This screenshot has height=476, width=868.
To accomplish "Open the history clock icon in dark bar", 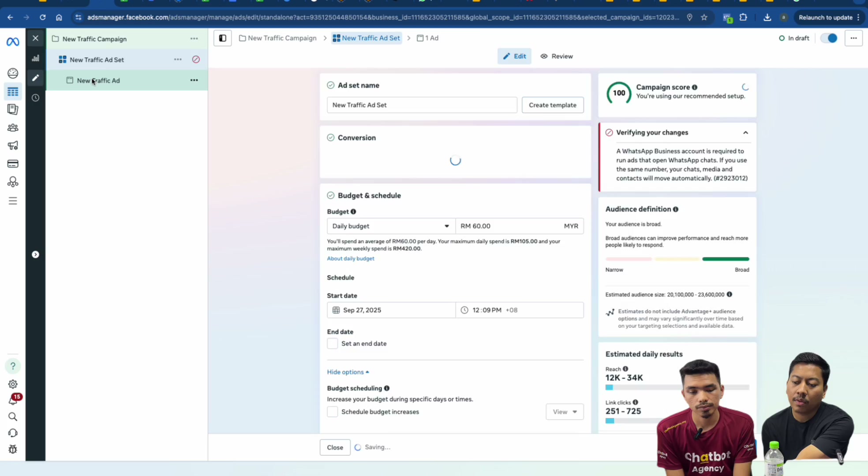I will click(x=36, y=98).
